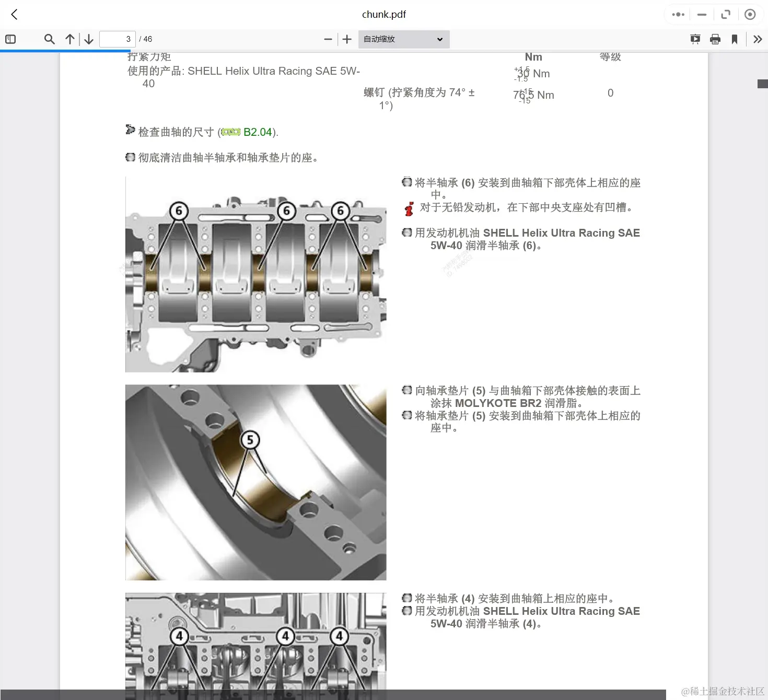Image resolution: width=768 pixels, height=700 pixels.
Task: Zoom in using the plus icon
Action: click(346, 39)
